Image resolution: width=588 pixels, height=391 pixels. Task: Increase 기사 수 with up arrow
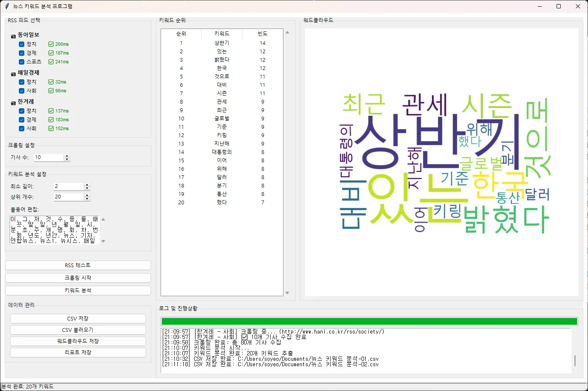click(x=67, y=156)
